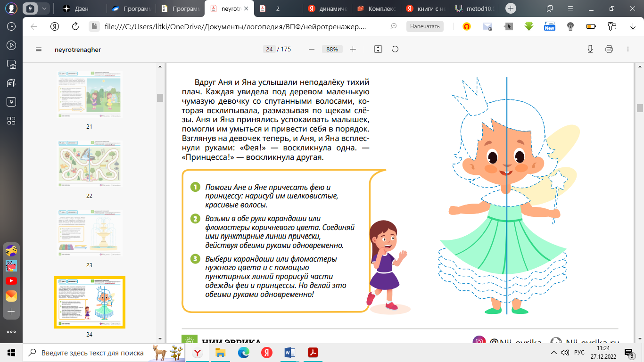The width and height of the screenshot is (644, 362).
Task: Open the sidebar three-dot menu
Action: [11, 331]
